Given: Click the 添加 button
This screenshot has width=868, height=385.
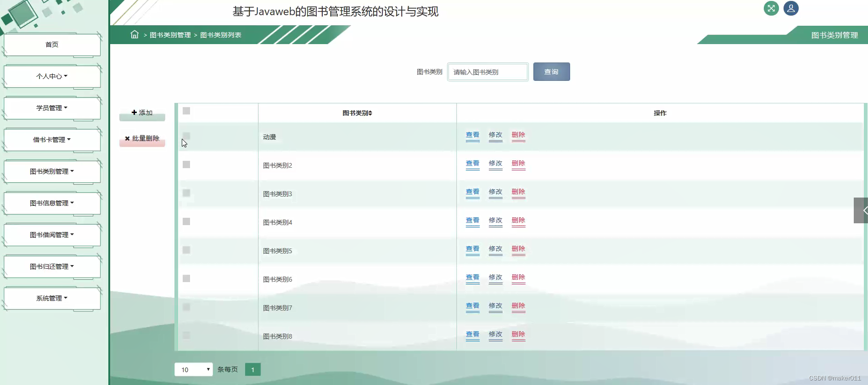Looking at the screenshot, I should 142,113.
